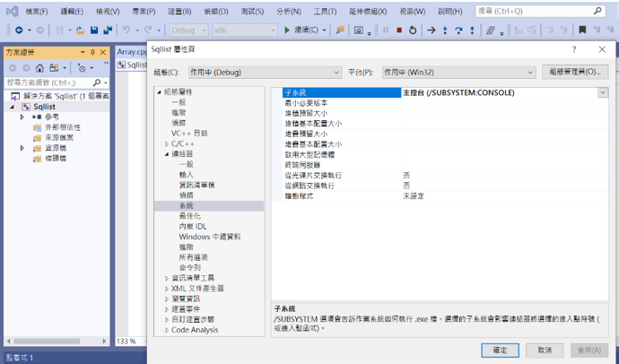
Task: Click the Save All icon in toolbar
Action: (108, 30)
